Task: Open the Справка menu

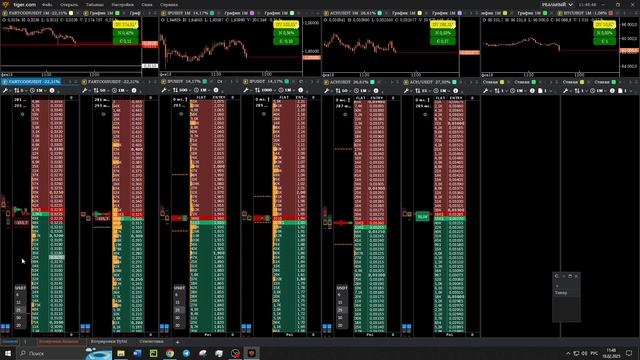Action: 169,4
